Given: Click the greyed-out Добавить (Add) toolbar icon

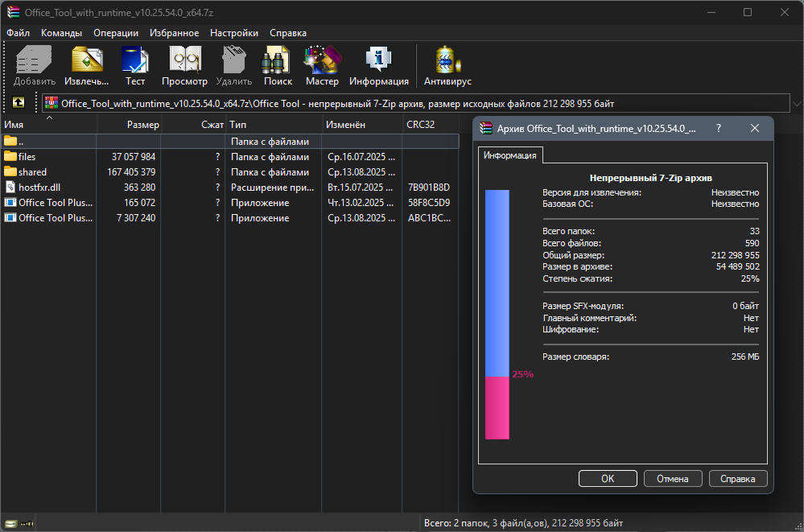Looking at the screenshot, I should (x=35, y=60).
